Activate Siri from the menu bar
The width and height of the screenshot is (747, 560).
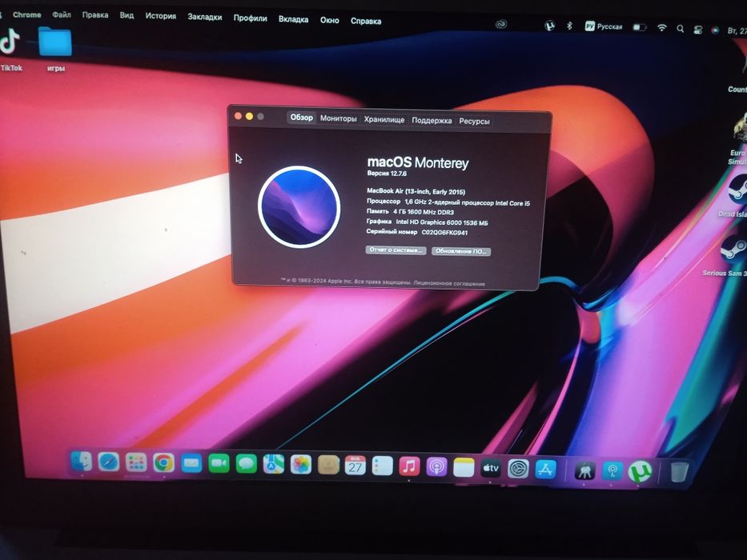click(715, 30)
